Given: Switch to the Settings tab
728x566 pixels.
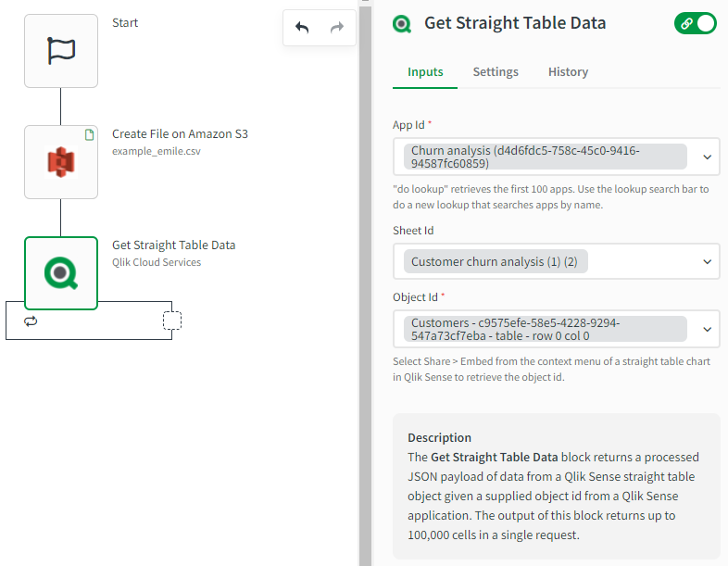Looking at the screenshot, I should (x=496, y=72).
